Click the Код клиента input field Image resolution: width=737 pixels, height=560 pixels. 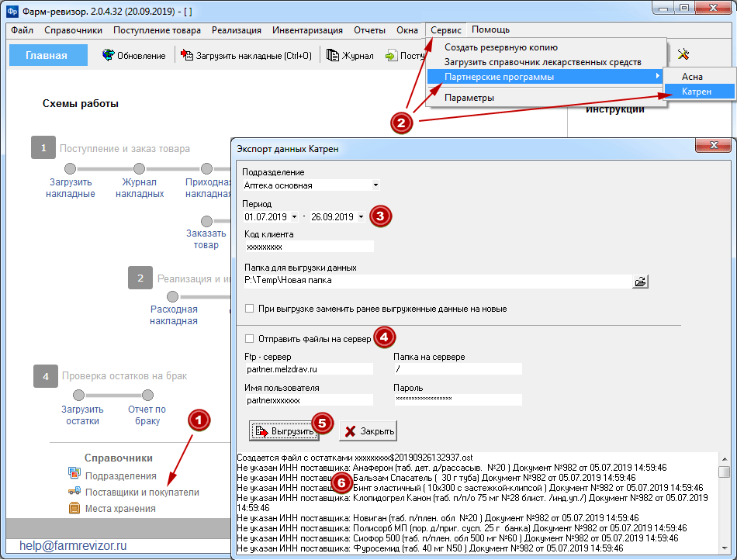tap(310, 247)
